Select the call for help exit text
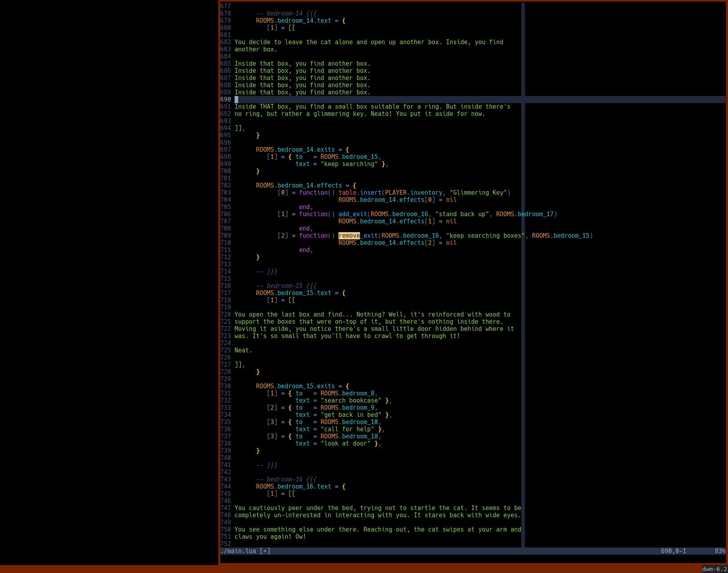 (348, 429)
